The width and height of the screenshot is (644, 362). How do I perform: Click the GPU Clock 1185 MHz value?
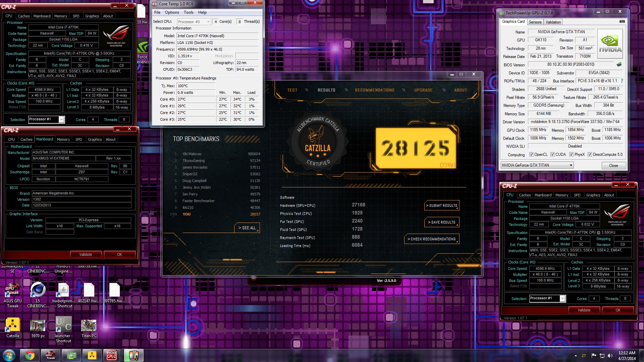click(x=538, y=130)
